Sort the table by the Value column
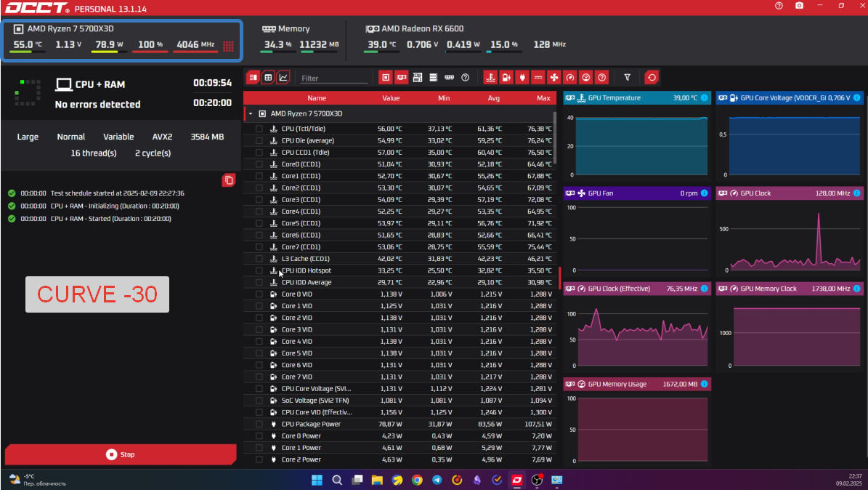This screenshot has width=868, height=490. (391, 98)
